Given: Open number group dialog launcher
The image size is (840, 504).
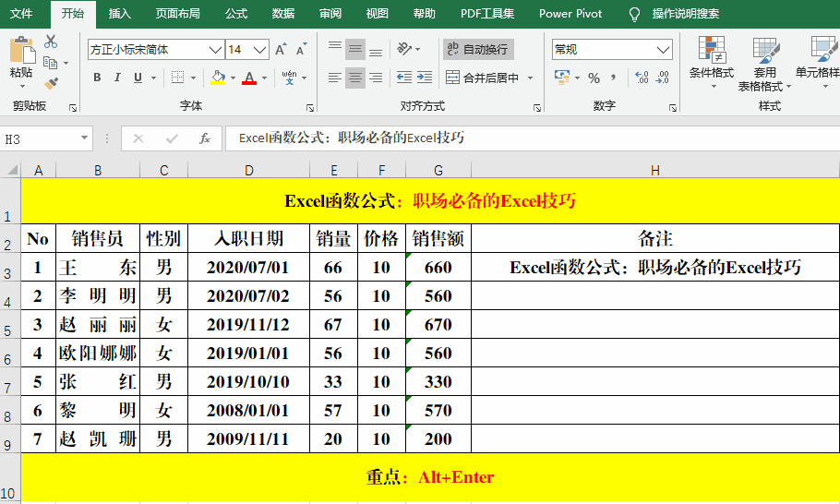Looking at the screenshot, I should (673, 108).
